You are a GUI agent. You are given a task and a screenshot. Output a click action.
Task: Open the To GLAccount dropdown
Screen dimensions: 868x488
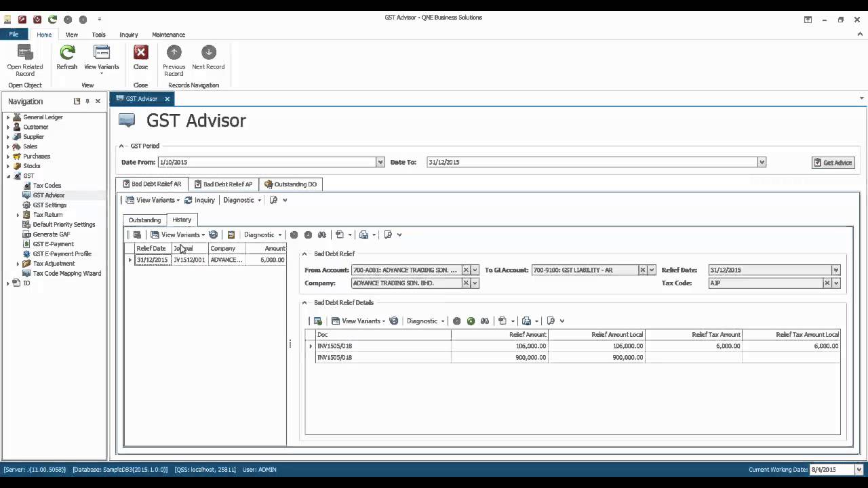(x=652, y=270)
